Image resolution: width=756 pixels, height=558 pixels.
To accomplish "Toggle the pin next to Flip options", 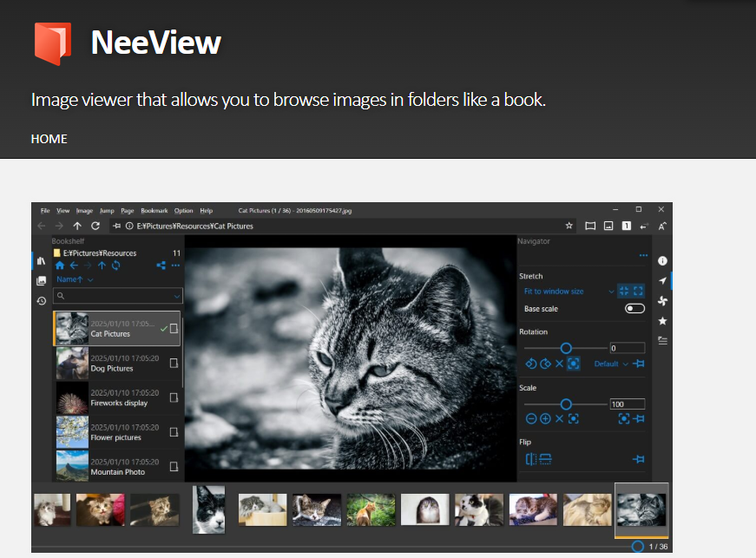I will coord(639,459).
